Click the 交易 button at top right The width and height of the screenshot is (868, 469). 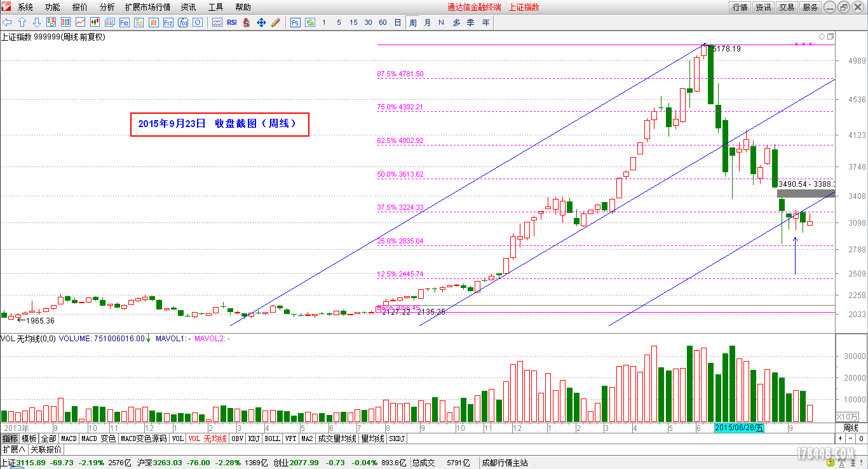(787, 7)
